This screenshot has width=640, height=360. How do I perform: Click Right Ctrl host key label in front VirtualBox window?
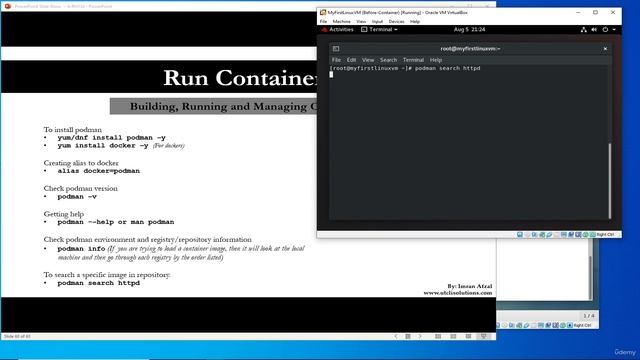(605, 235)
